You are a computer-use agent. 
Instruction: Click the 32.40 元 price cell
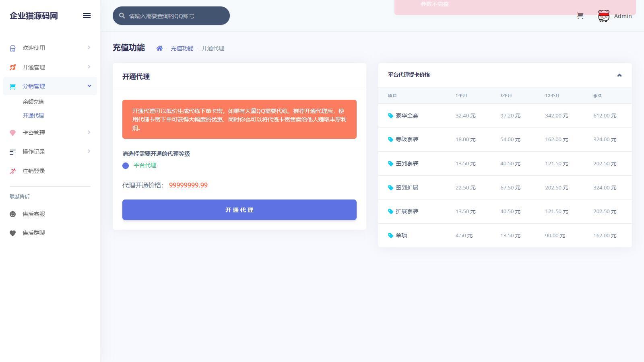[466, 116]
